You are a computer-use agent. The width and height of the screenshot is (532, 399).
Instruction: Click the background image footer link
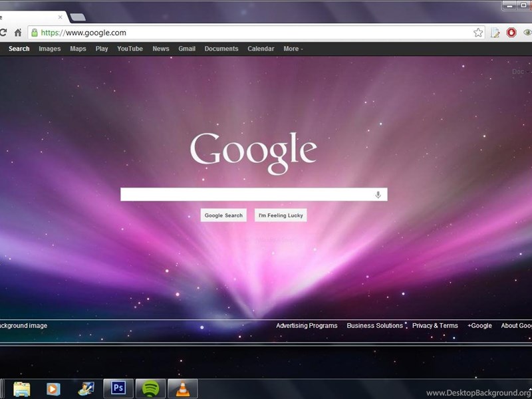(x=23, y=326)
